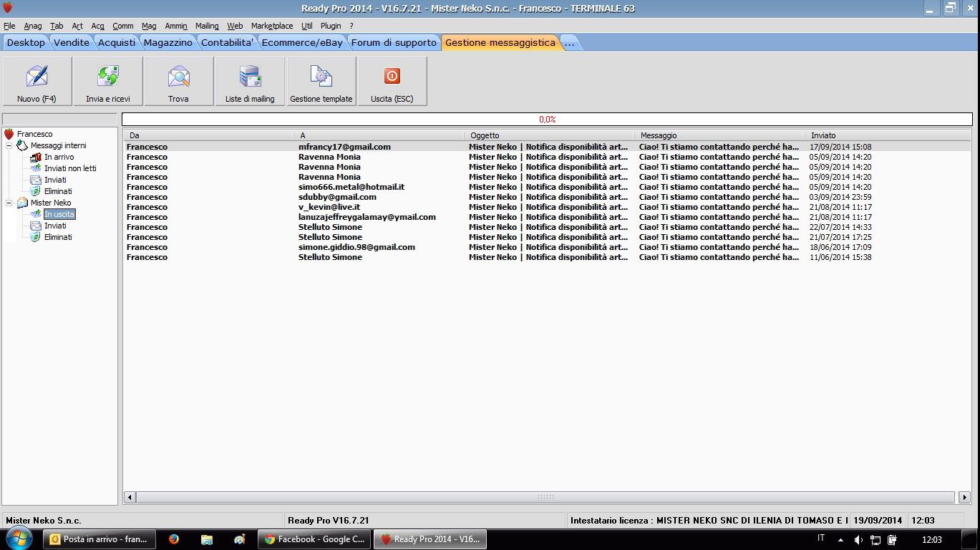Open the Forum di supporto tab
The height and width of the screenshot is (550, 980).
(x=394, y=42)
